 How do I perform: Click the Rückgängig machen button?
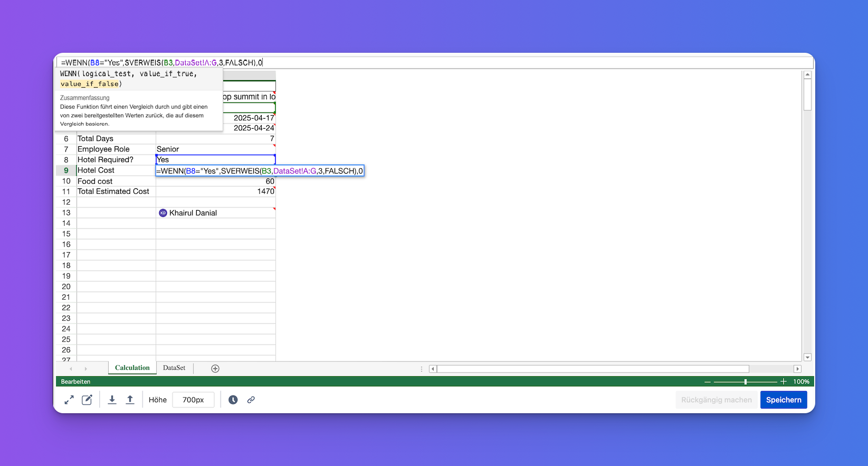coord(716,400)
